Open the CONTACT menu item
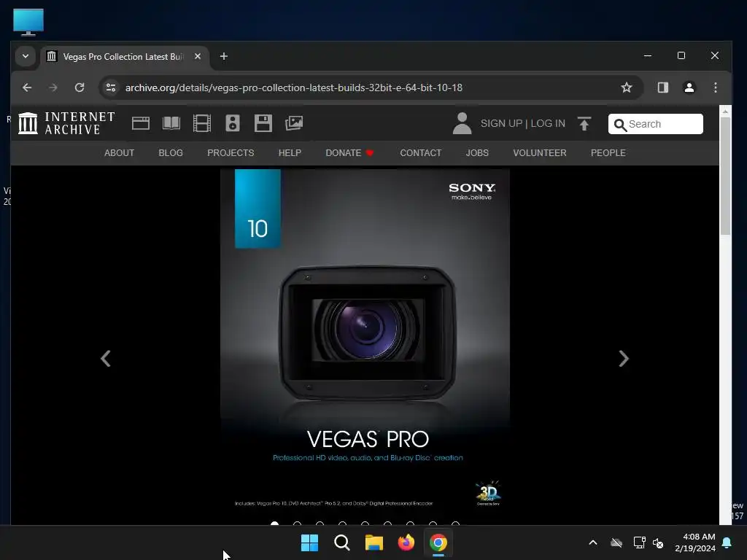 click(x=421, y=153)
